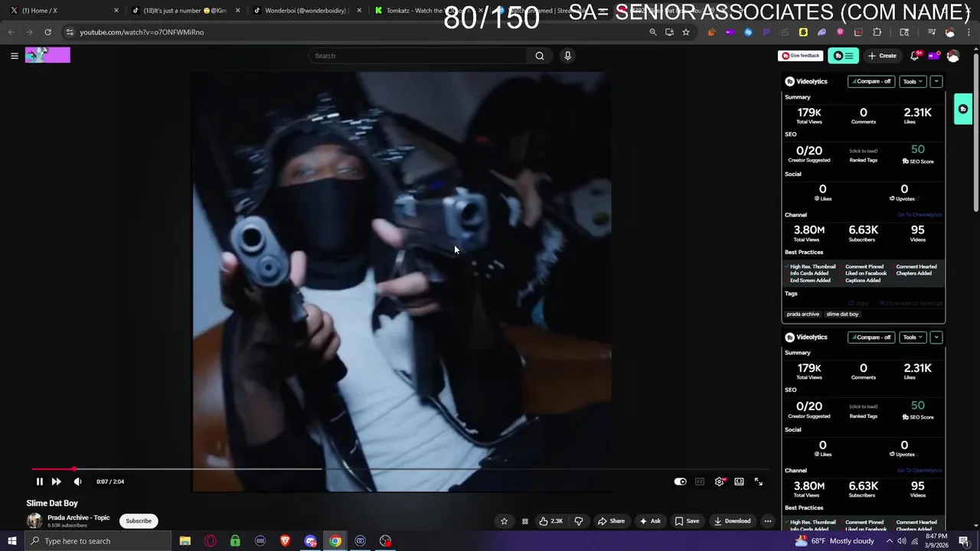The height and width of the screenshot is (551, 980).
Task: Mute the video volume
Action: tap(77, 481)
